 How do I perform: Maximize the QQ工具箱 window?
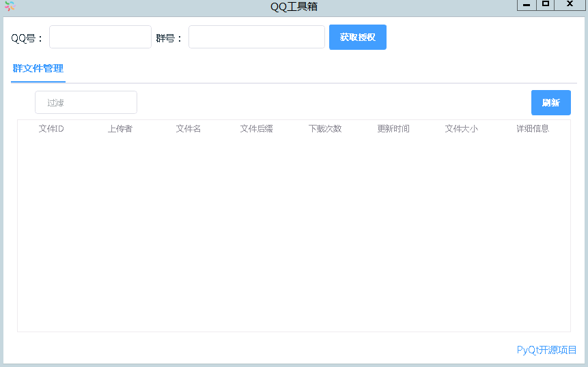pyautogui.click(x=546, y=5)
